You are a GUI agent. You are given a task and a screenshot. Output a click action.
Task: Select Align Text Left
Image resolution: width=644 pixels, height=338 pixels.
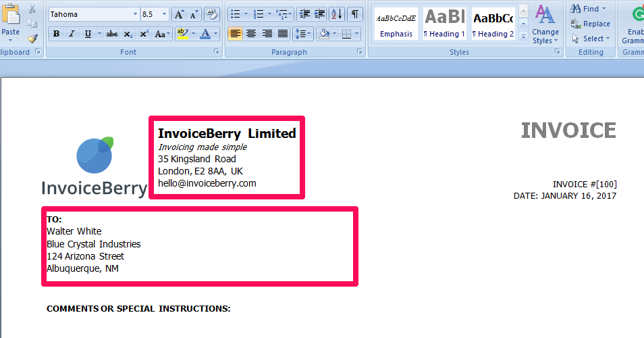click(x=236, y=34)
